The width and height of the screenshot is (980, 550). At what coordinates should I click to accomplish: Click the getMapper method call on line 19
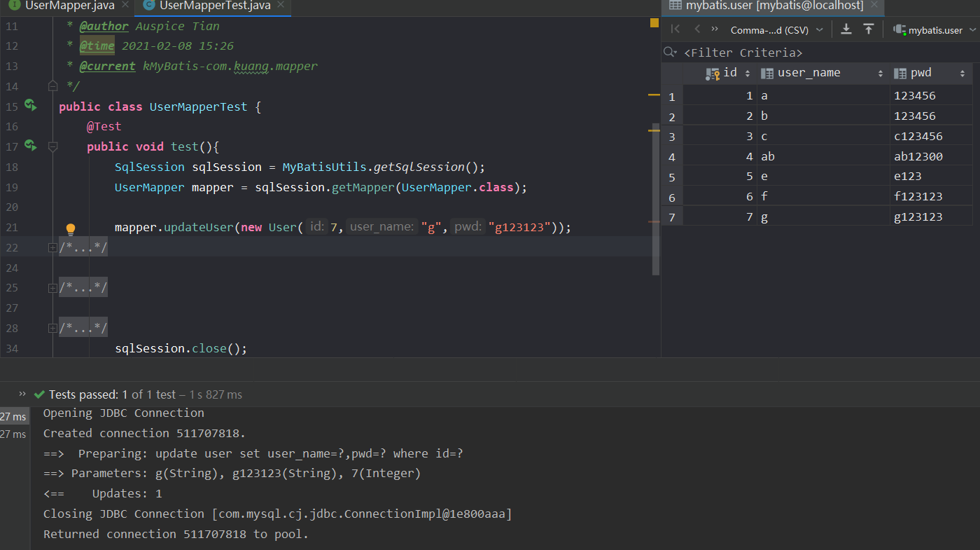coord(363,187)
